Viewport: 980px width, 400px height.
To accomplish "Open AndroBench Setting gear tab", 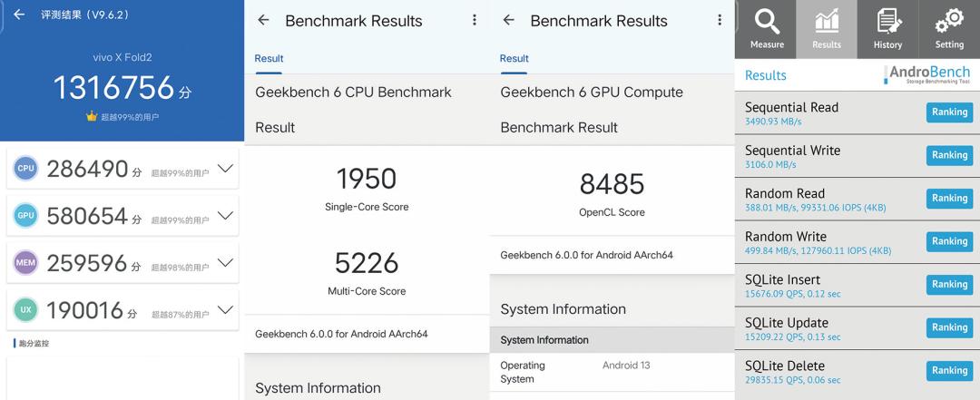I will 949,28.
